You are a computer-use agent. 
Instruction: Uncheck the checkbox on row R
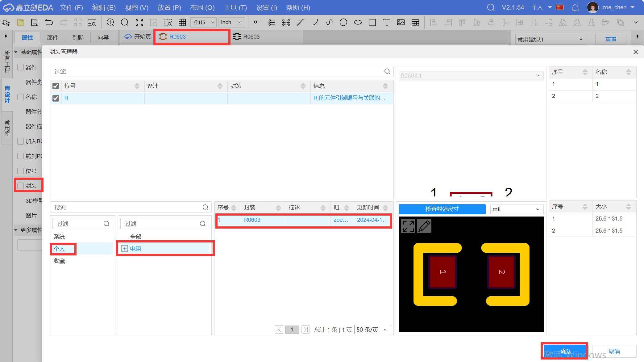[x=56, y=98]
